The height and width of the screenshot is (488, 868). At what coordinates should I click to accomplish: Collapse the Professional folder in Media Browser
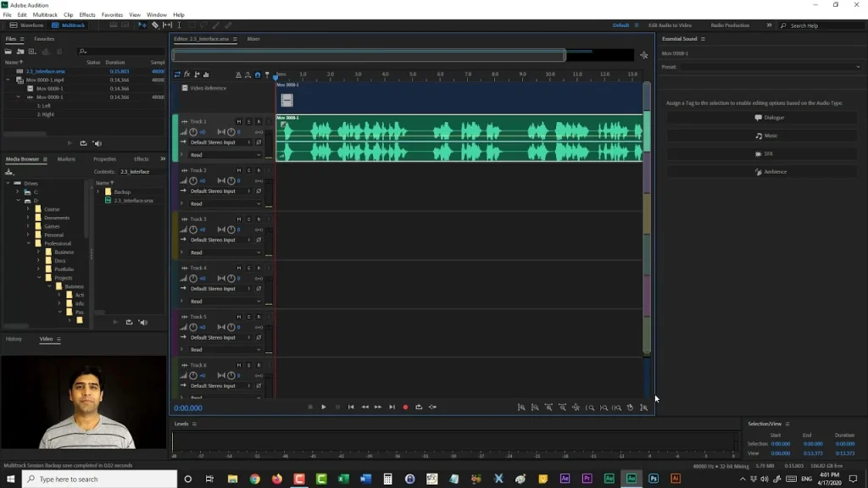(x=29, y=243)
